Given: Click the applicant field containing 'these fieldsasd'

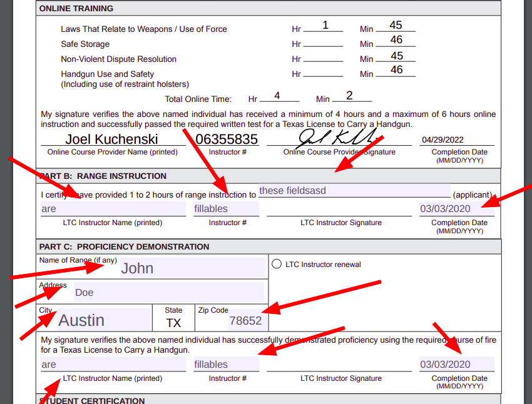Looking at the screenshot, I should [354, 191].
